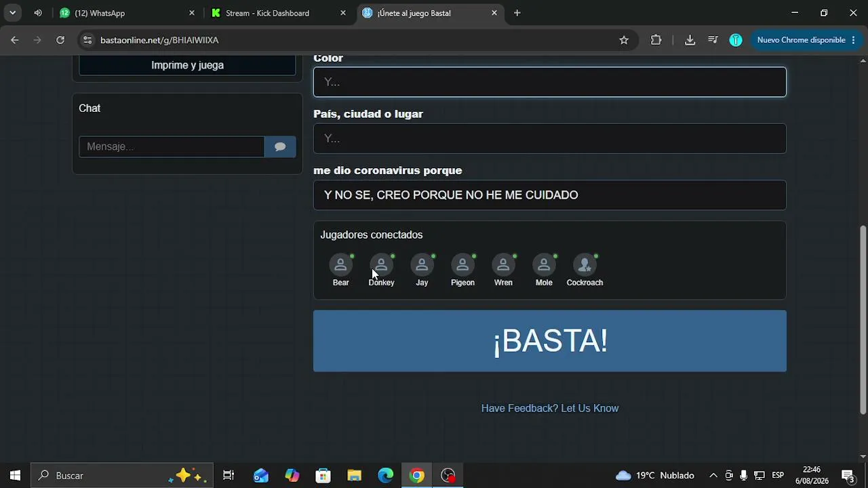Click the me dio coronavirus porque field
This screenshot has height=488, width=868.
point(550,195)
